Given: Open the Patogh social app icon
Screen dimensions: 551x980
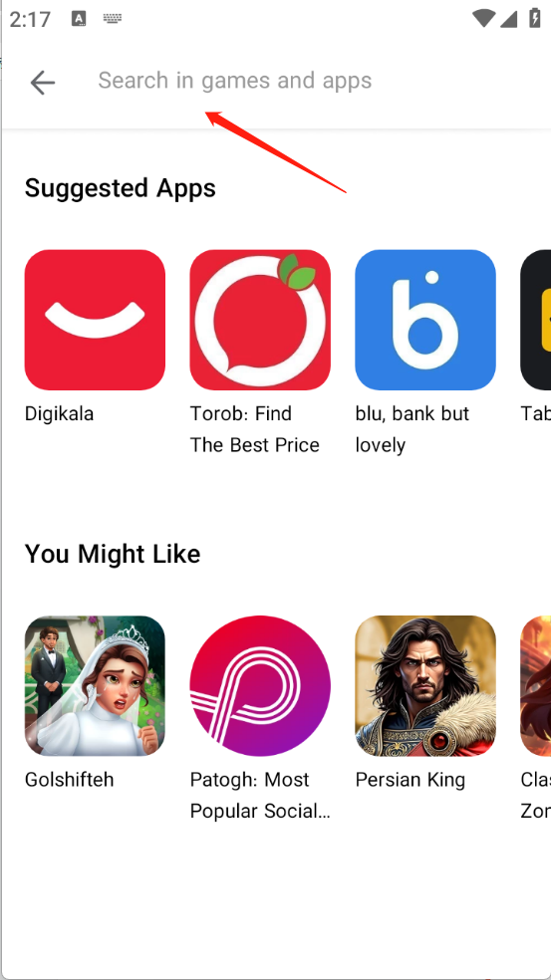Looking at the screenshot, I should (260, 685).
